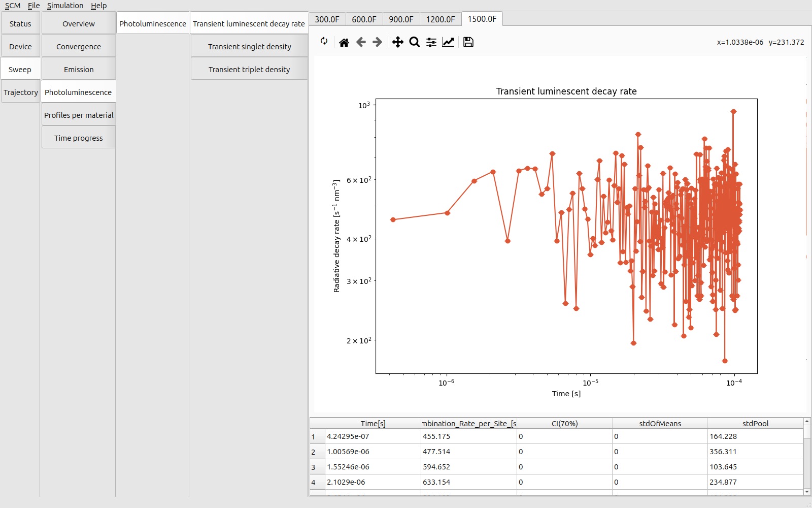Save the figure with floppy icon

click(468, 42)
